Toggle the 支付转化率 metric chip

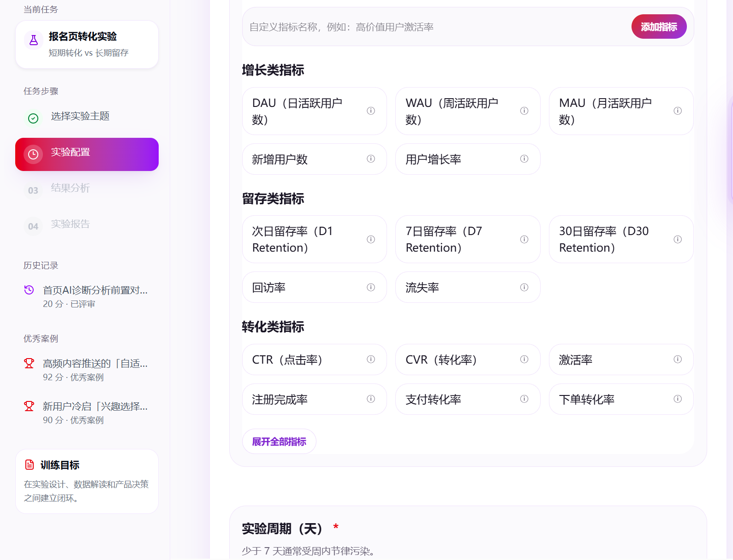tap(468, 399)
